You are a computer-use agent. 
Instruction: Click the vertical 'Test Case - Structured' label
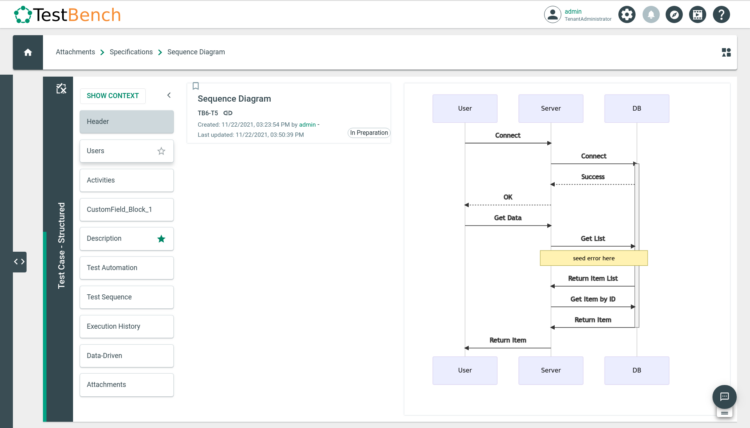[x=61, y=245]
